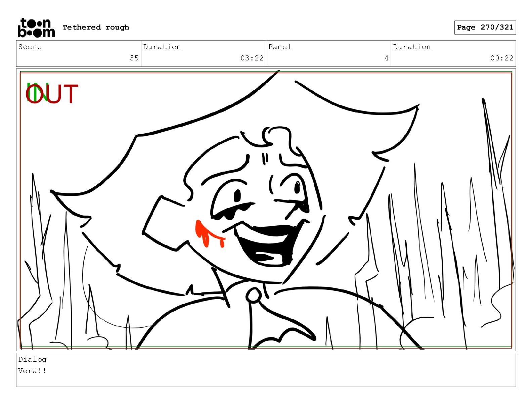Select the dialog text 'Vera!!'
The image size is (532, 411).
coord(32,371)
